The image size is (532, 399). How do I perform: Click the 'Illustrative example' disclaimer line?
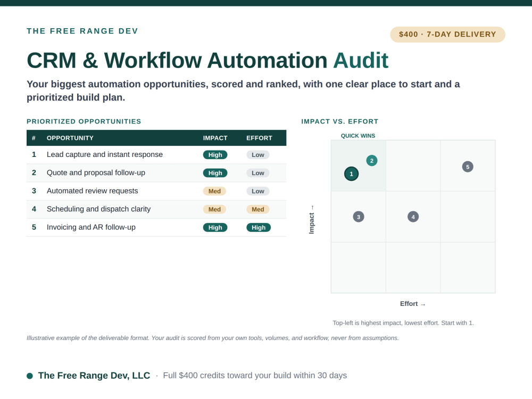[212, 338]
